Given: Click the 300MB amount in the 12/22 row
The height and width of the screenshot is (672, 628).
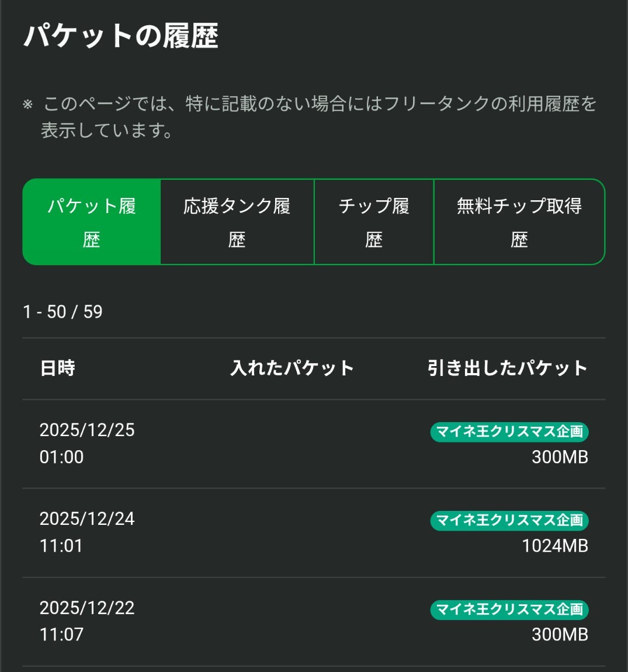Looking at the screenshot, I should tap(560, 635).
